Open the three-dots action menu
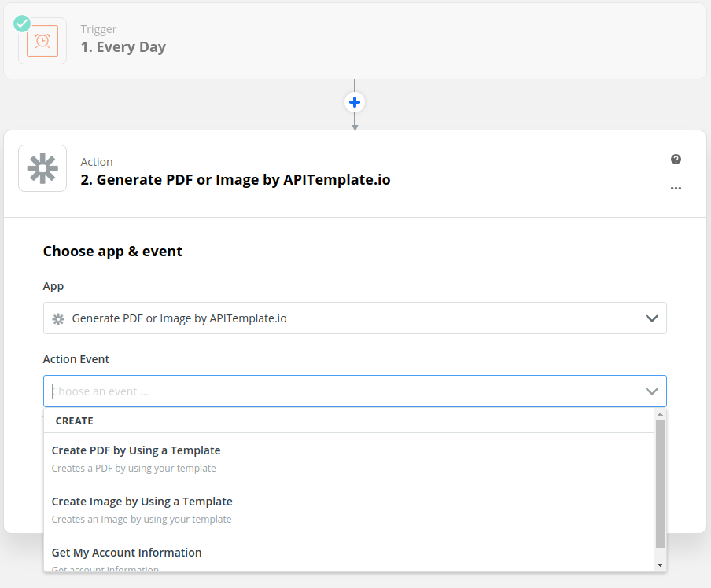Screen dimensions: 711x588 click(x=676, y=188)
